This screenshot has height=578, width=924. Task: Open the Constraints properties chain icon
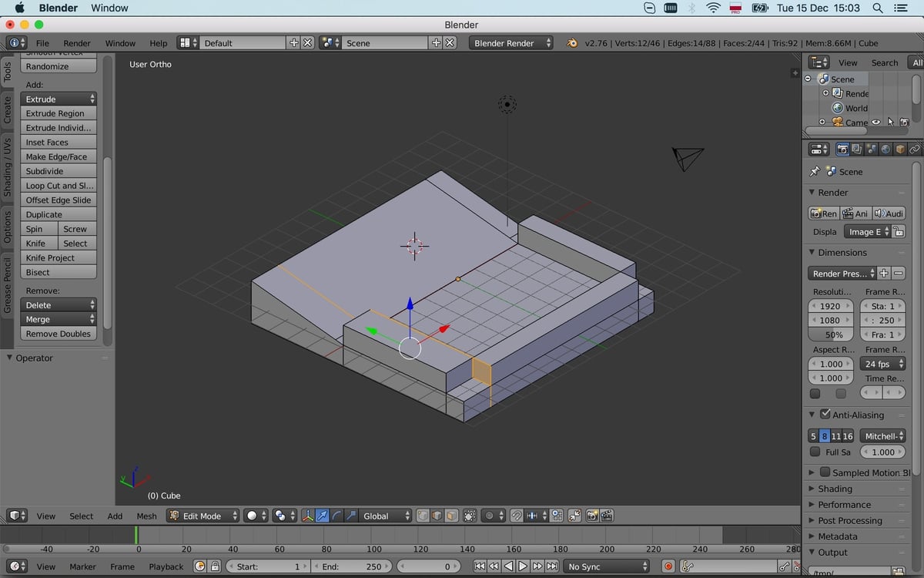pos(914,149)
